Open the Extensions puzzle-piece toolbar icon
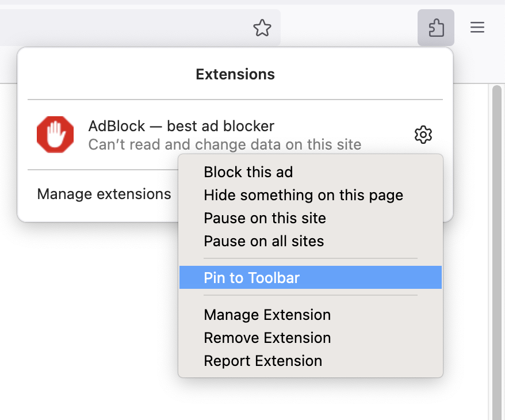 [435, 27]
